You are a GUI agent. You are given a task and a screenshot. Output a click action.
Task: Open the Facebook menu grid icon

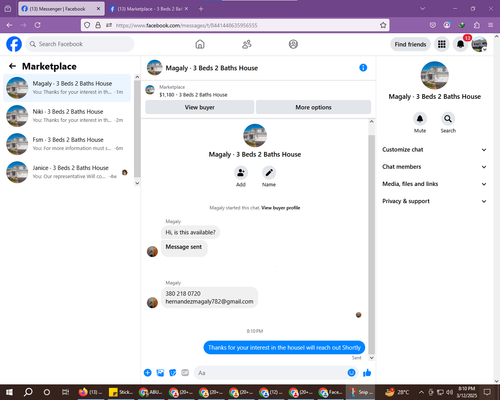click(442, 44)
